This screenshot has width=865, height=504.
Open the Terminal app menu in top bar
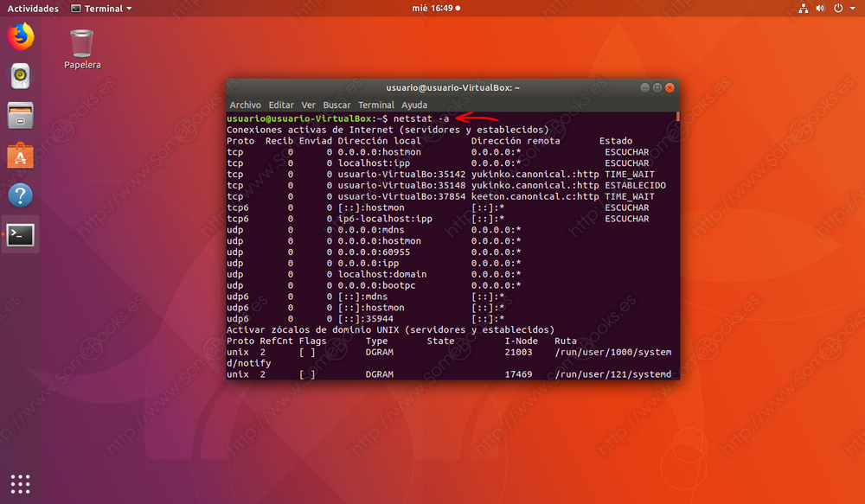pos(102,9)
